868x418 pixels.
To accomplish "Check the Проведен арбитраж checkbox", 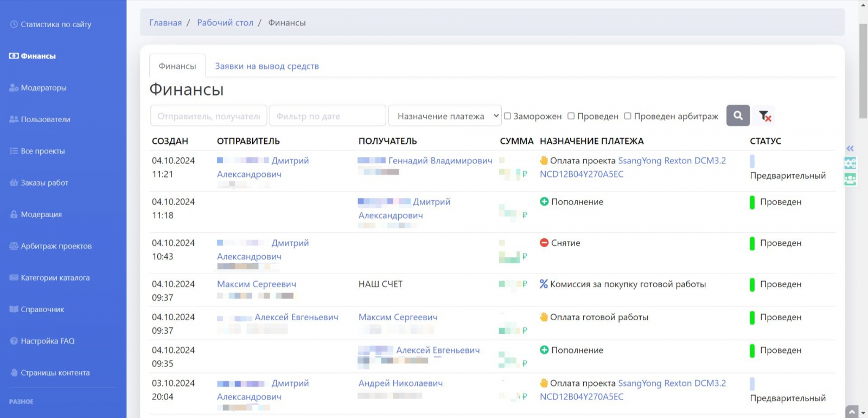I will [628, 116].
